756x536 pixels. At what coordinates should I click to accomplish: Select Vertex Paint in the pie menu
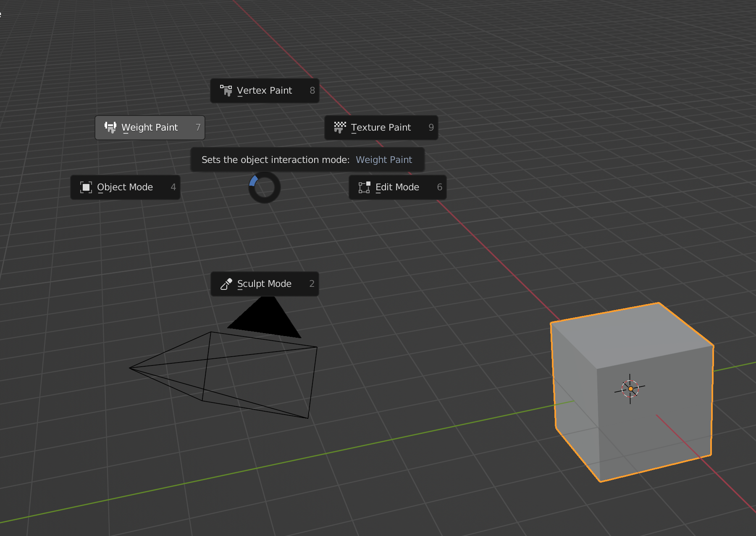coord(265,91)
